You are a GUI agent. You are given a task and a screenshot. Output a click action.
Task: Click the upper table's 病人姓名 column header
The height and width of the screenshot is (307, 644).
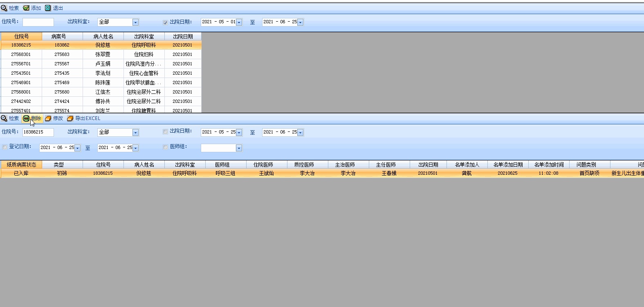pos(103,36)
